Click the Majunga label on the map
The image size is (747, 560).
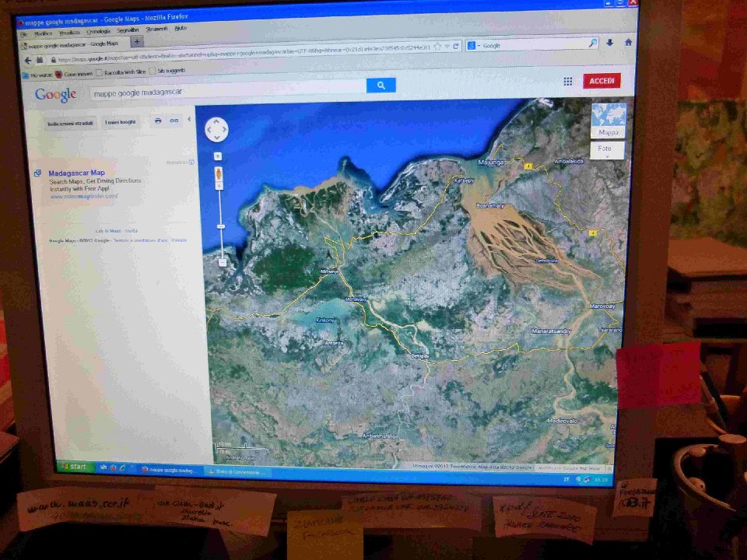491,163
